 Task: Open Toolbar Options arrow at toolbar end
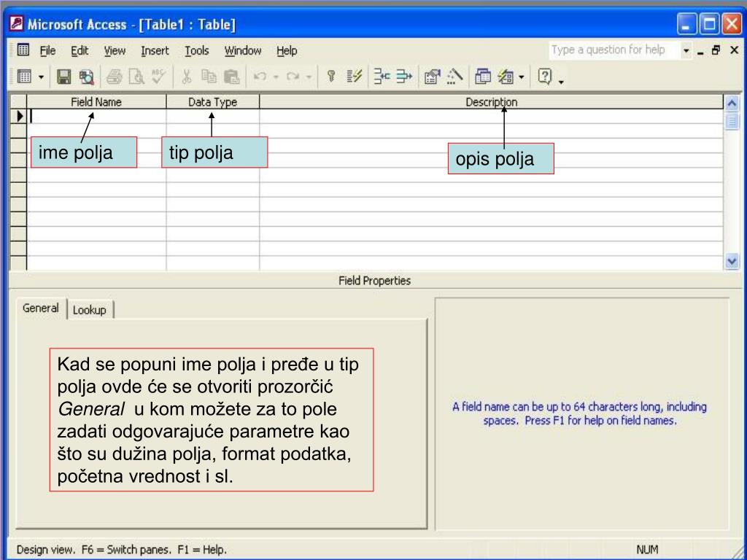(561, 82)
